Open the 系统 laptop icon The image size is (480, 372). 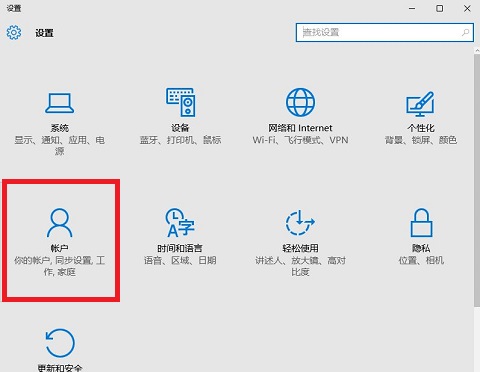60,103
